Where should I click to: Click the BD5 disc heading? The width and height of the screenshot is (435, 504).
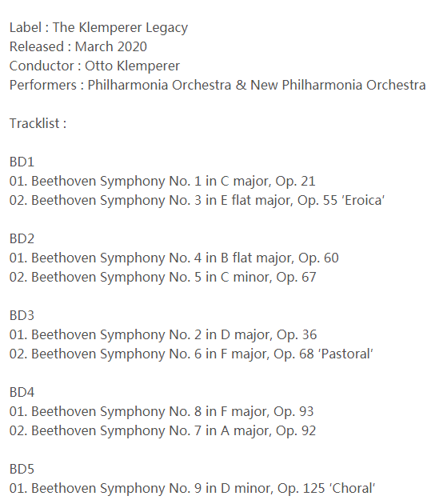[x=22, y=469]
